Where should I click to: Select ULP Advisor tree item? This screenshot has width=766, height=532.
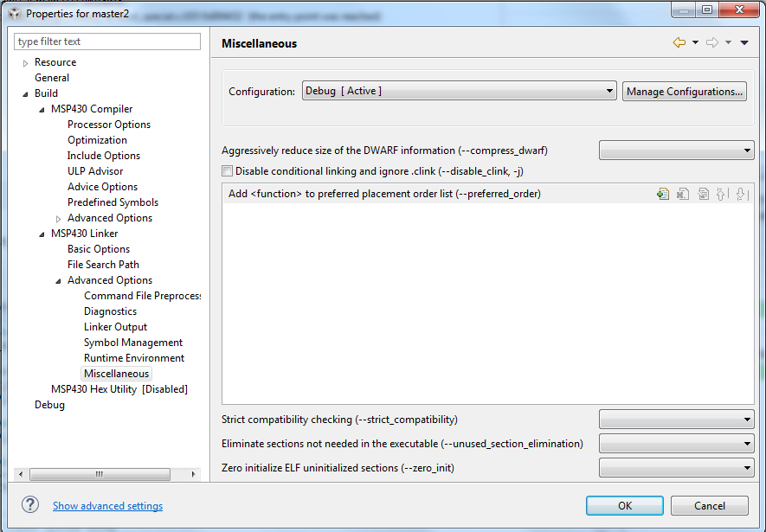click(95, 171)
